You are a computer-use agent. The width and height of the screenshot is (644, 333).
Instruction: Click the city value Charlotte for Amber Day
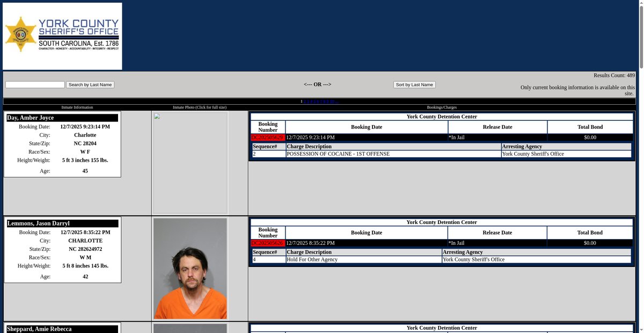coord(85,135)
